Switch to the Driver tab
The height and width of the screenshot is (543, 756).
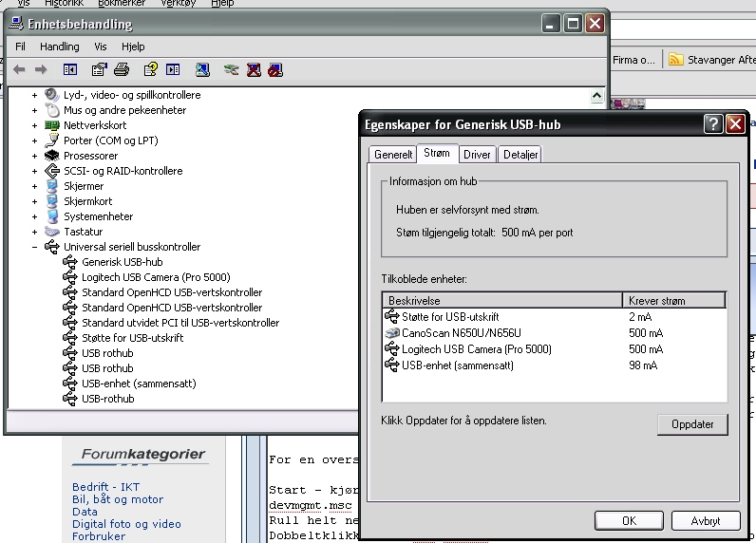click(x=477, y=154)
